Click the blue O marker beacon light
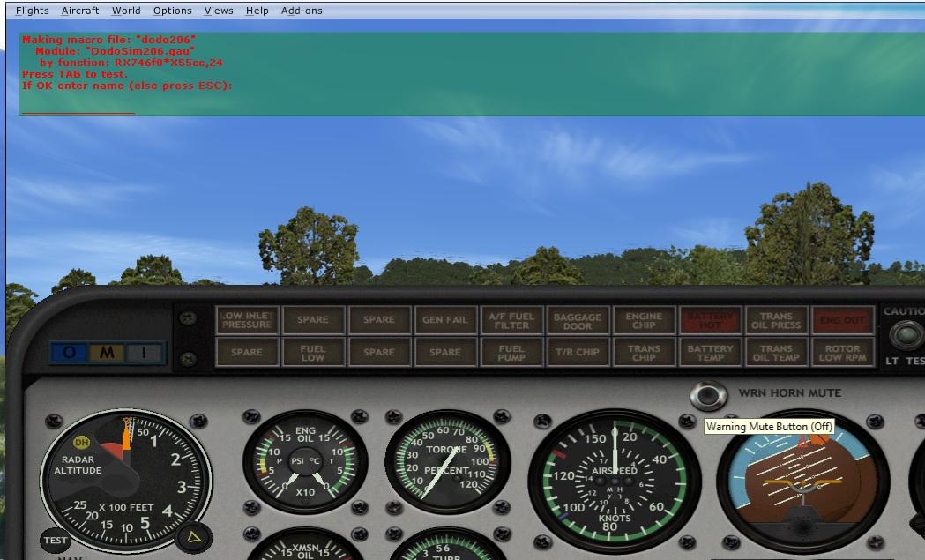 (69, 352)
